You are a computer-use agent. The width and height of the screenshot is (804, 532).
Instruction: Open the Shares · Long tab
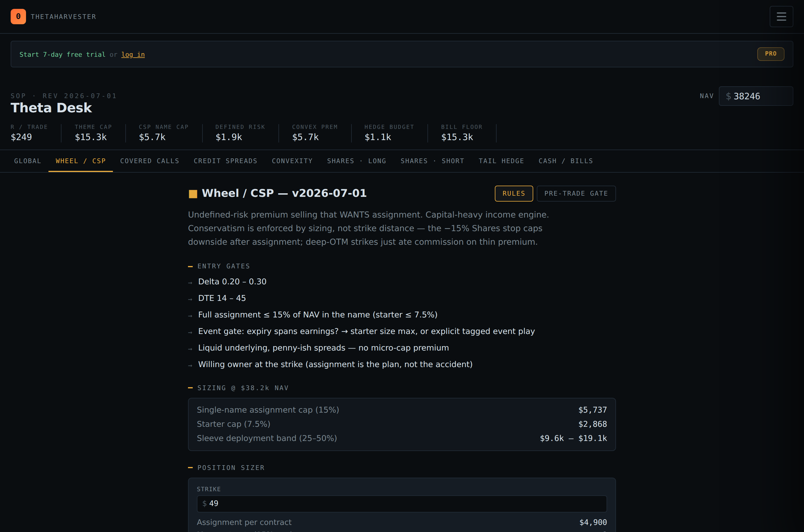(356, 161)
